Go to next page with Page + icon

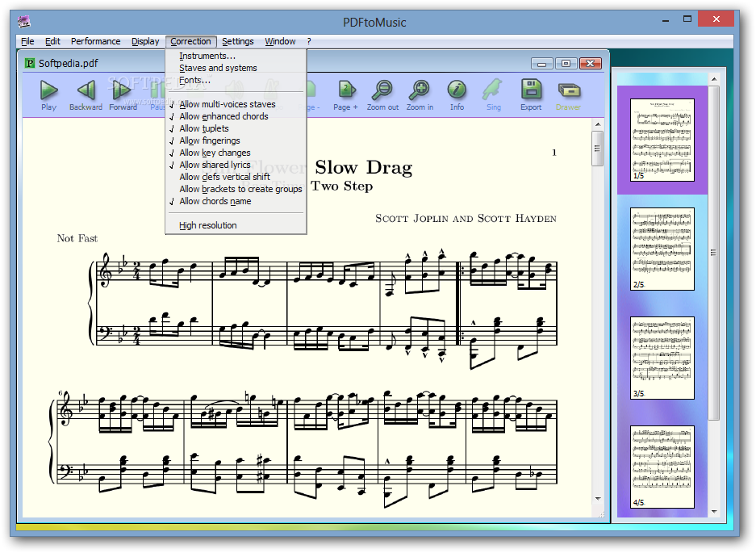346,90
